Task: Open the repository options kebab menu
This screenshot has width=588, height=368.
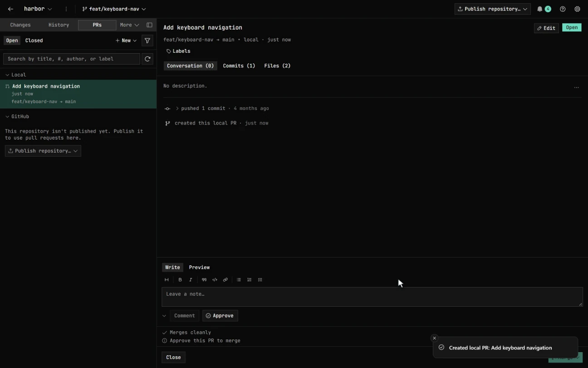Action: point(66,9)
